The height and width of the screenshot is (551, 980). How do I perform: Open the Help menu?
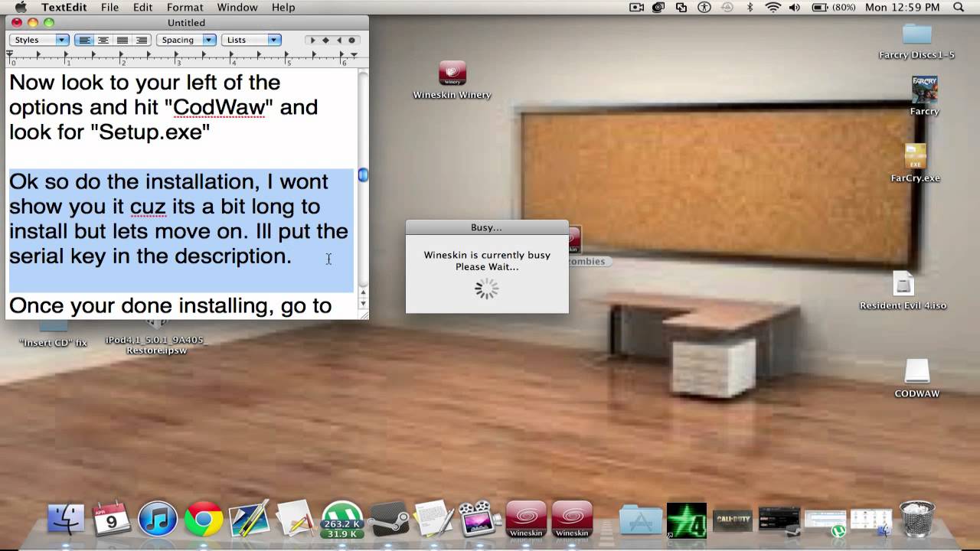pos(283,7)
